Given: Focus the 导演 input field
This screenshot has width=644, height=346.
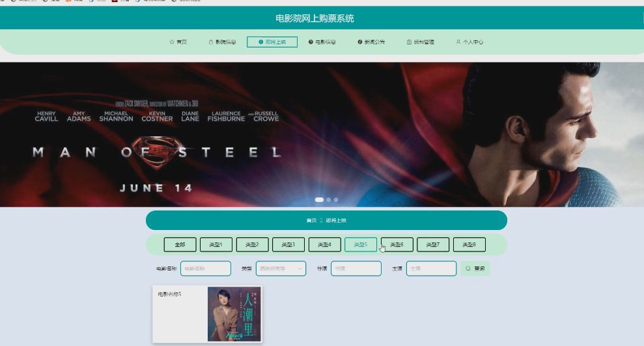Looking at the screenshot, I should click(356, 268).
